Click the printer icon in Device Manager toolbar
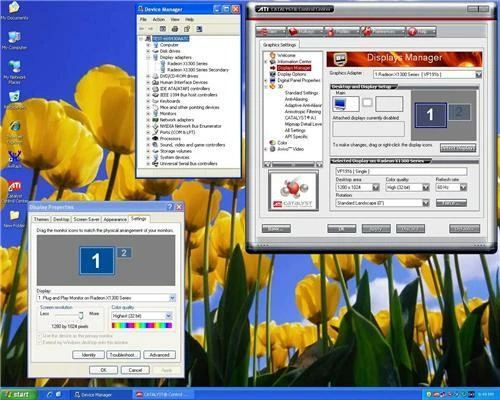Screen dimensions: 500x400 (175, 29)
